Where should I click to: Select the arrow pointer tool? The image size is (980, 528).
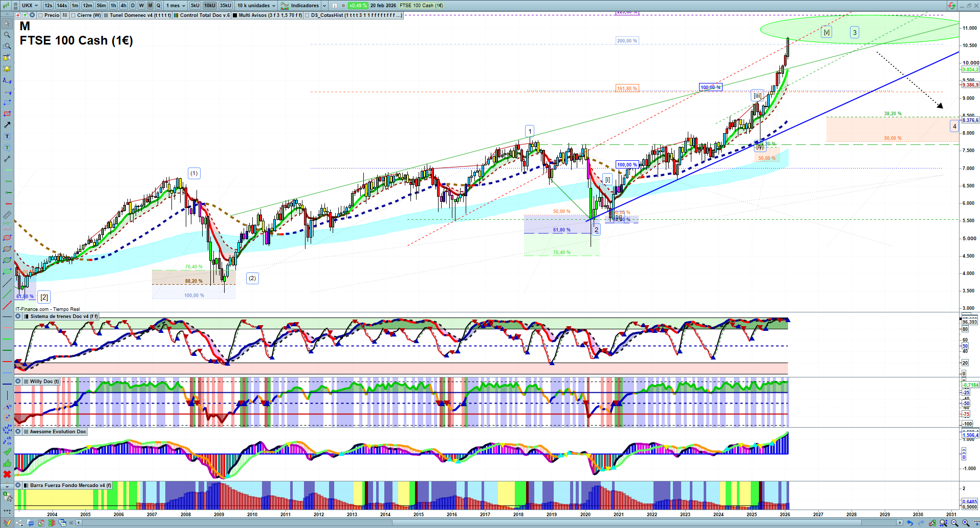coord(7,24)
